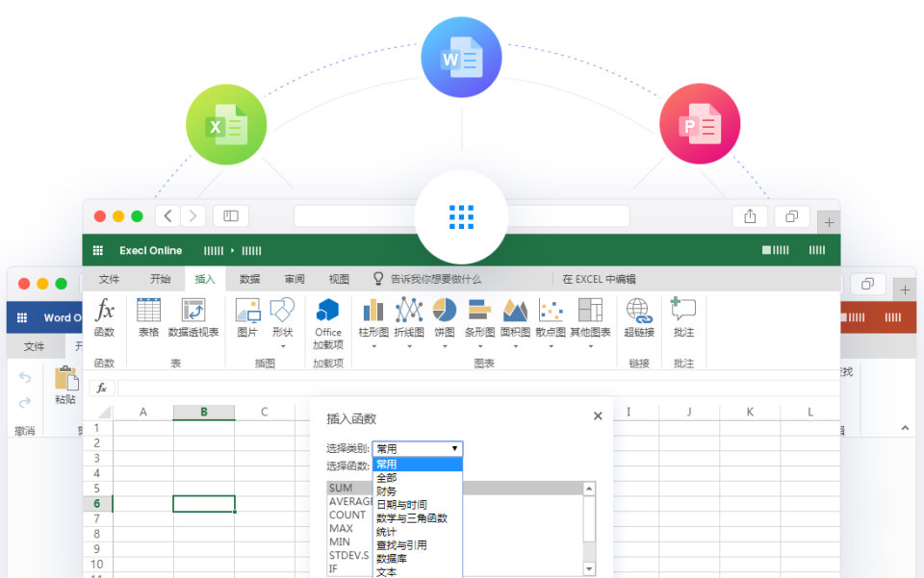
Task: Select SUM in function list
Action: click(x=341, y=488)
